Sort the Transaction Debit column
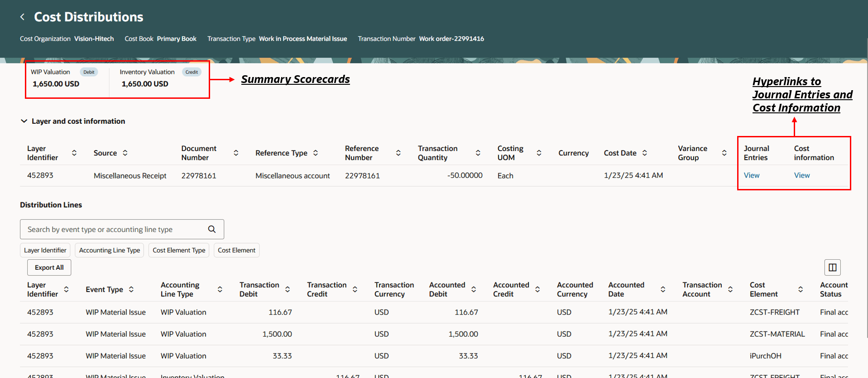This screenshot has width=868, height=378. [x=288, y=289]
